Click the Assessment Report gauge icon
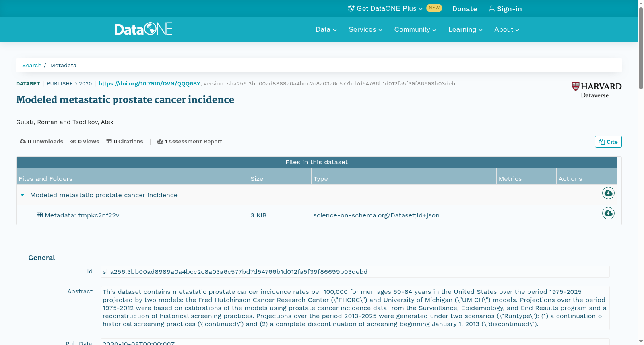Viewport: 644px width, 345px height. pos(160,141)
